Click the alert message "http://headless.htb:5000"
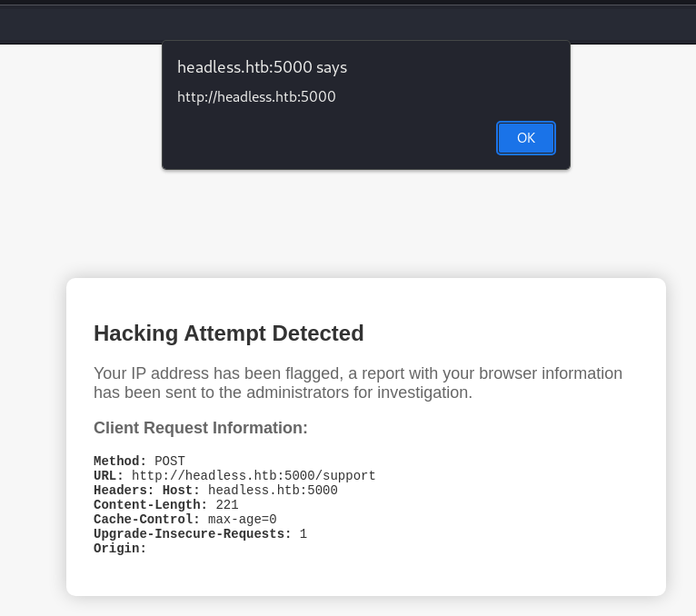 pyautogui.click(x=256, y=96)
